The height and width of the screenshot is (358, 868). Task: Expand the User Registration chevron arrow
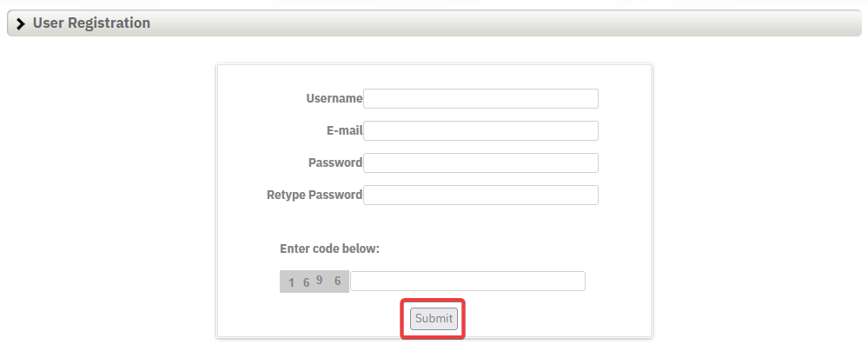point(21,23)
